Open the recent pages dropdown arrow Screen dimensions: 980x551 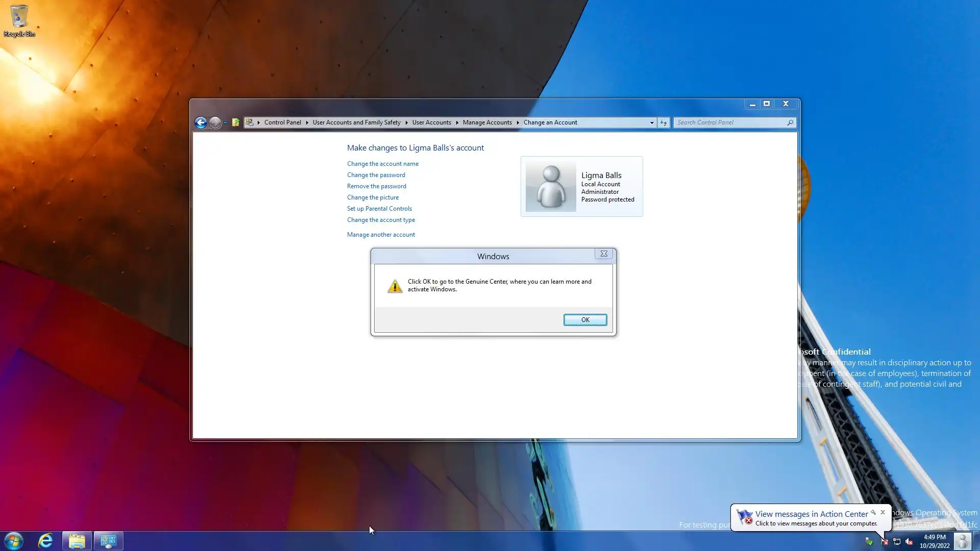pyautogui.click(x=225, y=122)
